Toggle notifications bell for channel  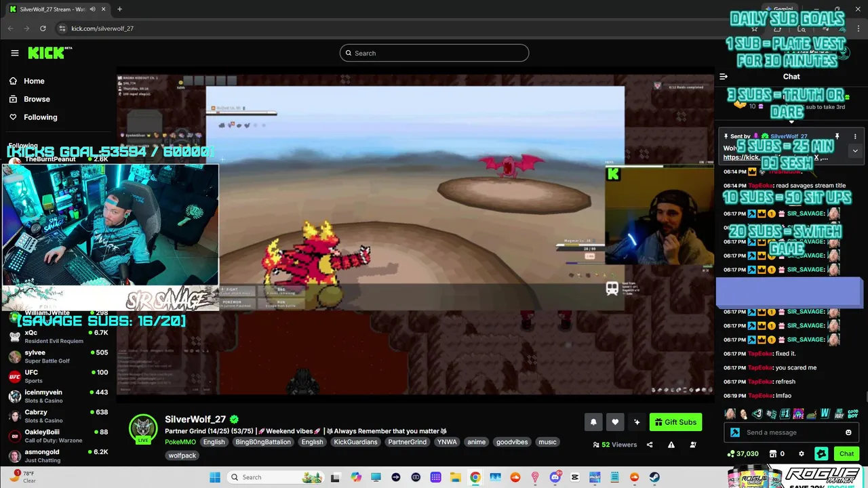593,422
